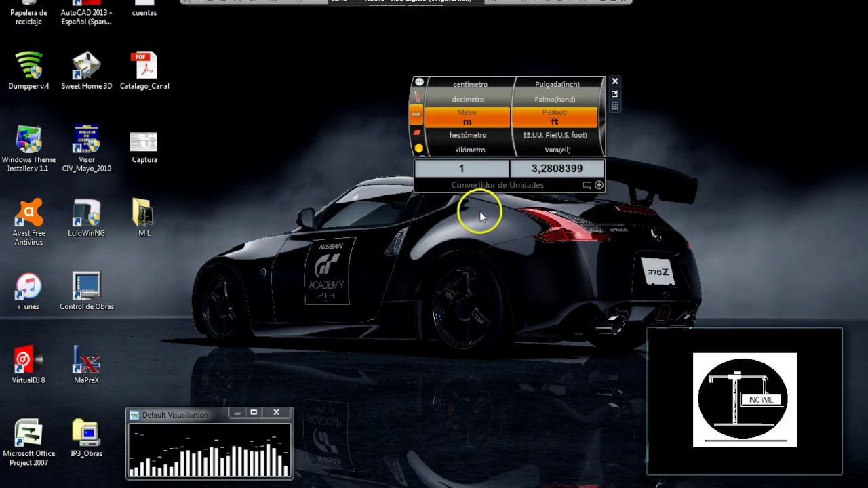Open Papelera de reciclaje desktop icon
The image size is (868, 488).
pyautogui.click(x=28, y=13)
